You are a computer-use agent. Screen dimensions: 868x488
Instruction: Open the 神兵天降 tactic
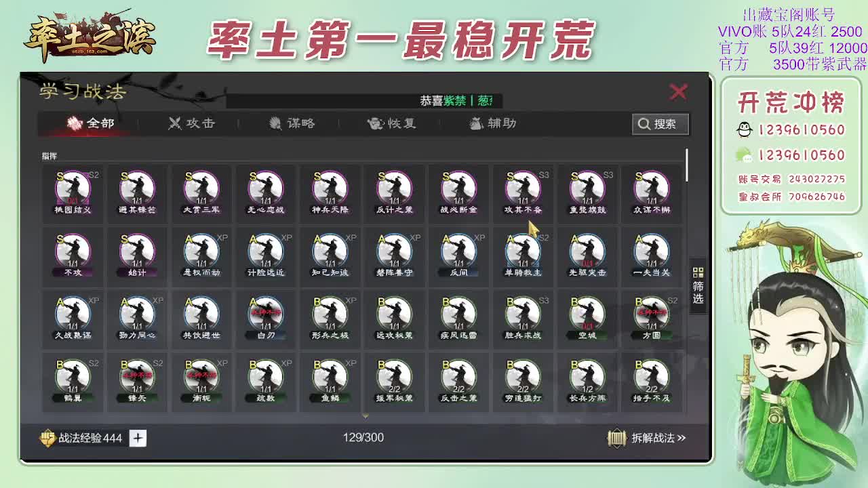pyautogui.click(x=330, y=190)
